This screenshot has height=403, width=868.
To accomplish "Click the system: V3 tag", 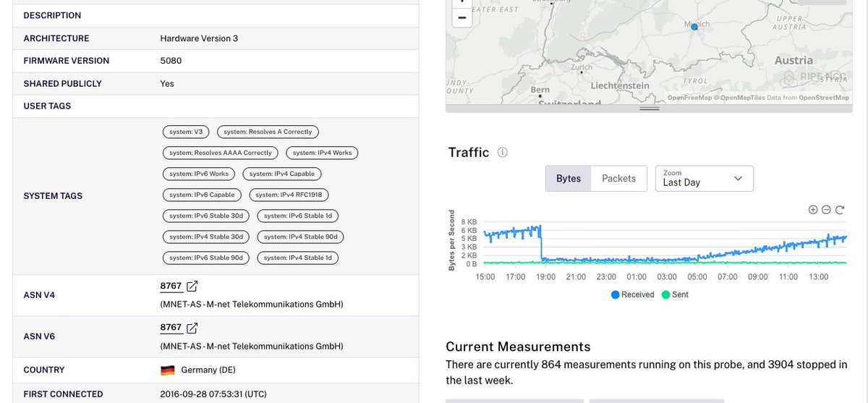I will [186, 132].
